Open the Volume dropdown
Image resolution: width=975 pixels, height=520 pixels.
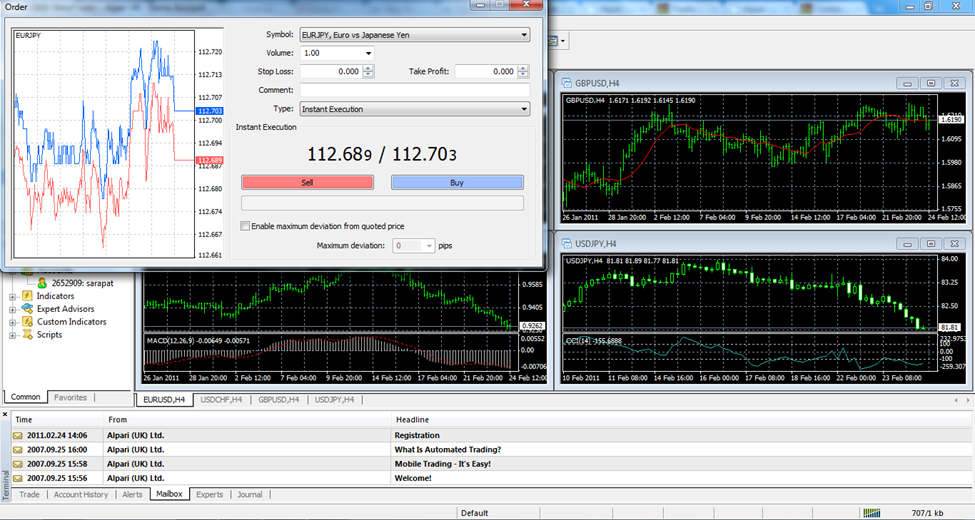(368, 53)
